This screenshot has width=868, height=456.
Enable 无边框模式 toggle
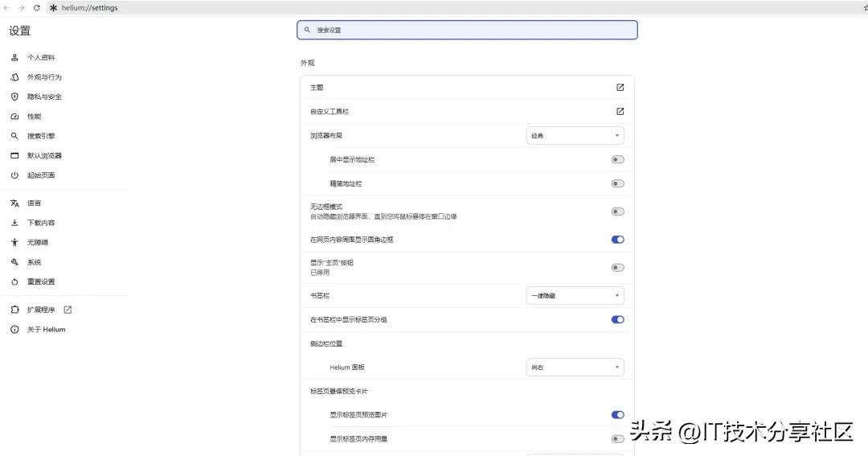click(x=618, y=212)
